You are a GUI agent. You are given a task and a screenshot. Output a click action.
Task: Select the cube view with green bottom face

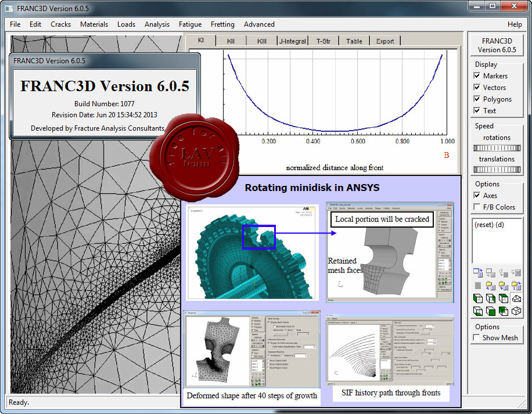coord(478,311)
